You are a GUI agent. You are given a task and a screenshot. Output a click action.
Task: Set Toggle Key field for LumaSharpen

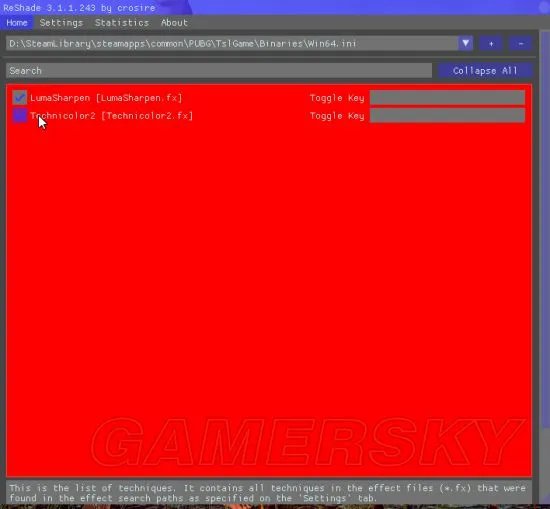click(x=448, y=98)
